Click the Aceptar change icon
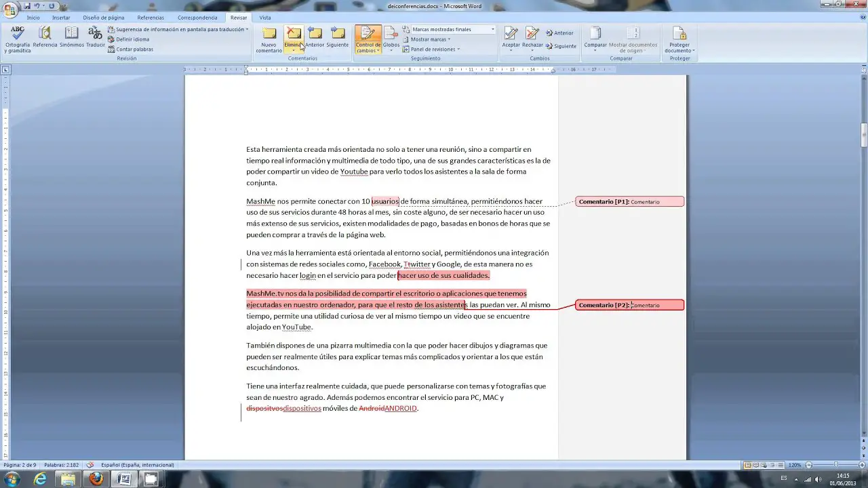Viewport: 868px width, 488px height. point(511,34)
